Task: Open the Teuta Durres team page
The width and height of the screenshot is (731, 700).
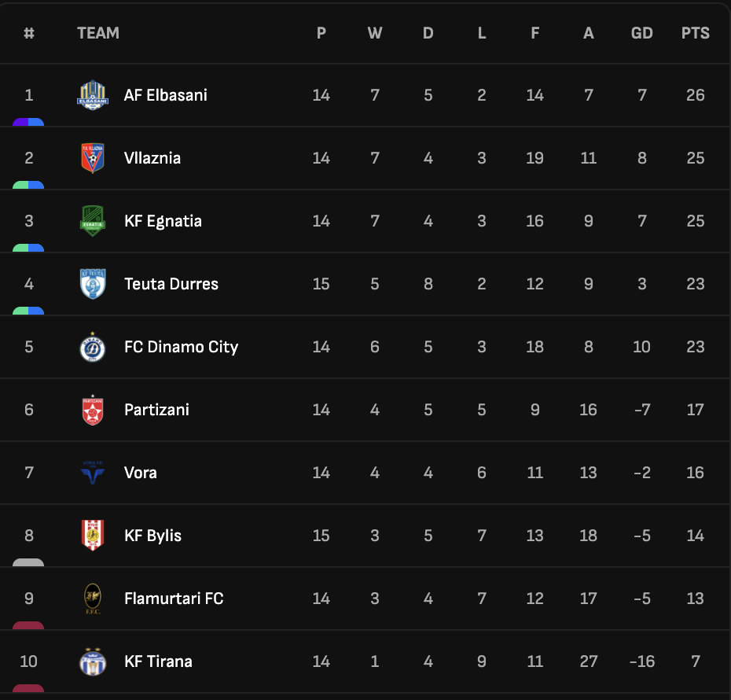Action: [x=171, y=284]
